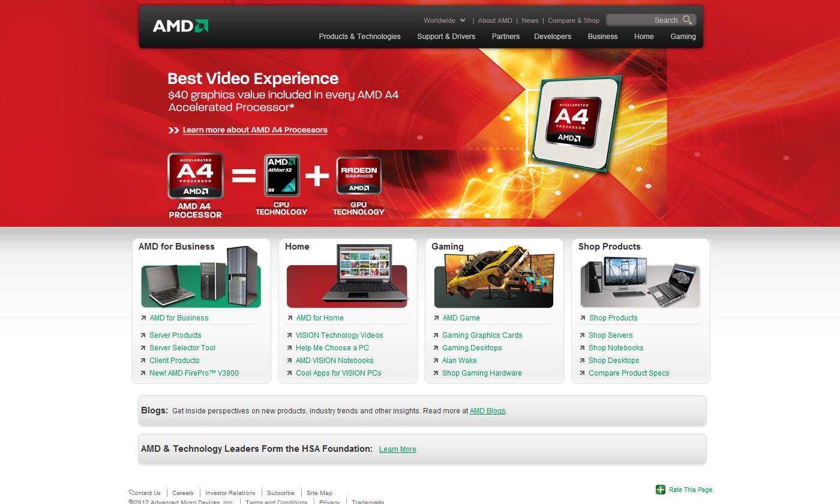Screen dimensions: 840x504
Task: Open the Partners menu
Action: (506, 37)
